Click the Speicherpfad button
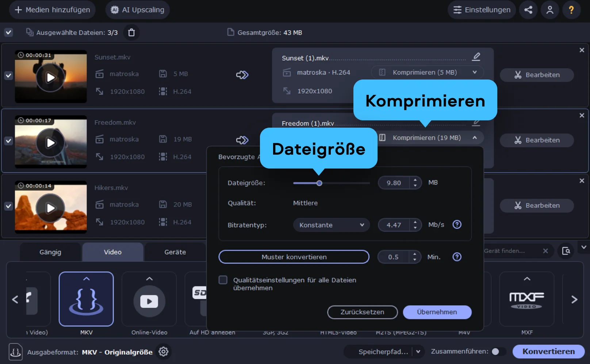This screenshot has height=364, width=590. click(383, 352)
